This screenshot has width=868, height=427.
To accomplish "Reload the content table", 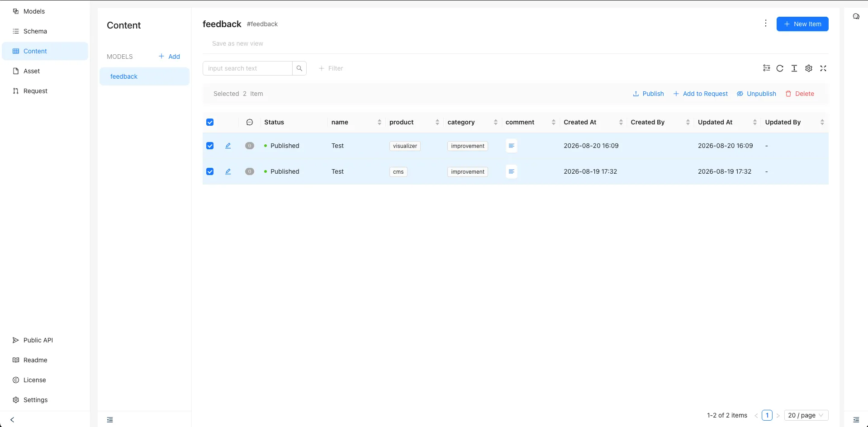I will click(780, 68).
